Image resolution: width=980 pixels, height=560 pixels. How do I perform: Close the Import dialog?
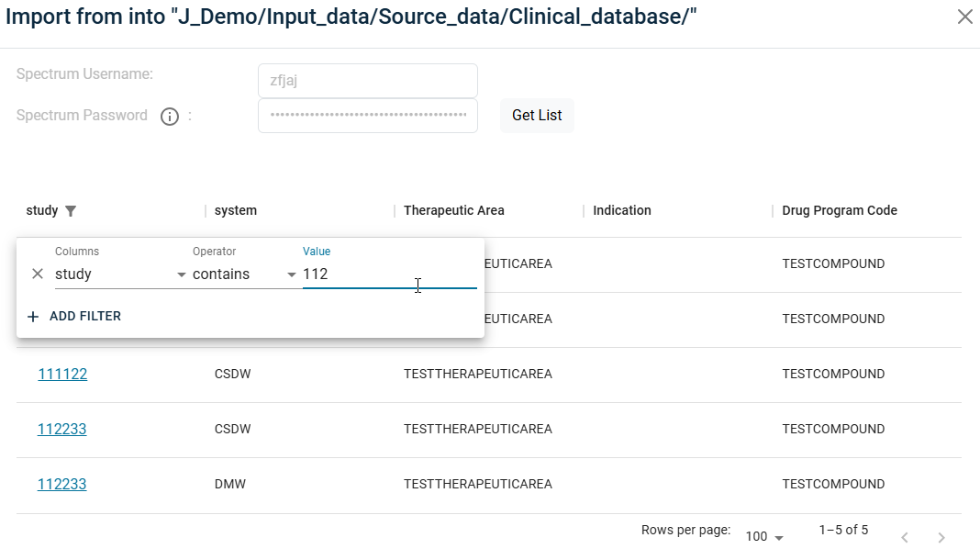(x=964, y=17)
